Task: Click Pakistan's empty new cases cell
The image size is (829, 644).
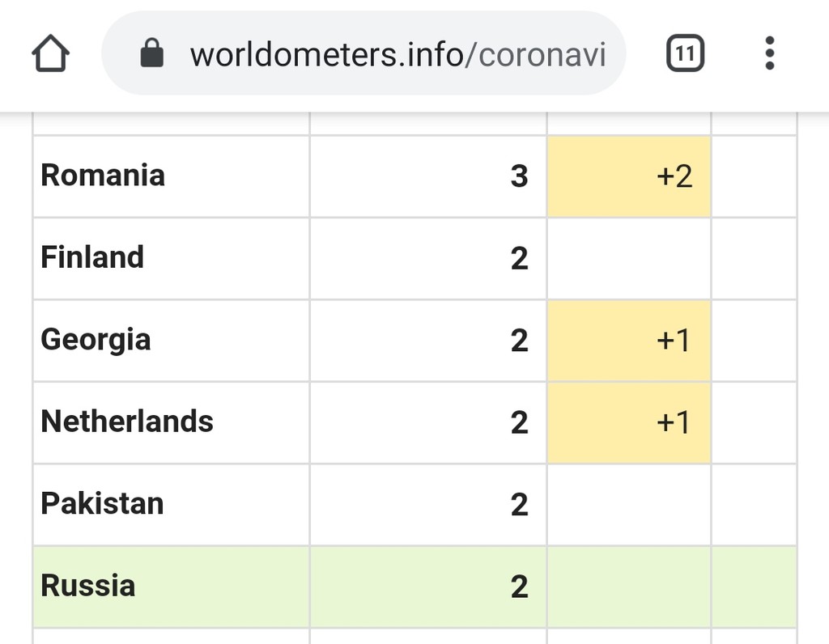Action: (628, 505)
